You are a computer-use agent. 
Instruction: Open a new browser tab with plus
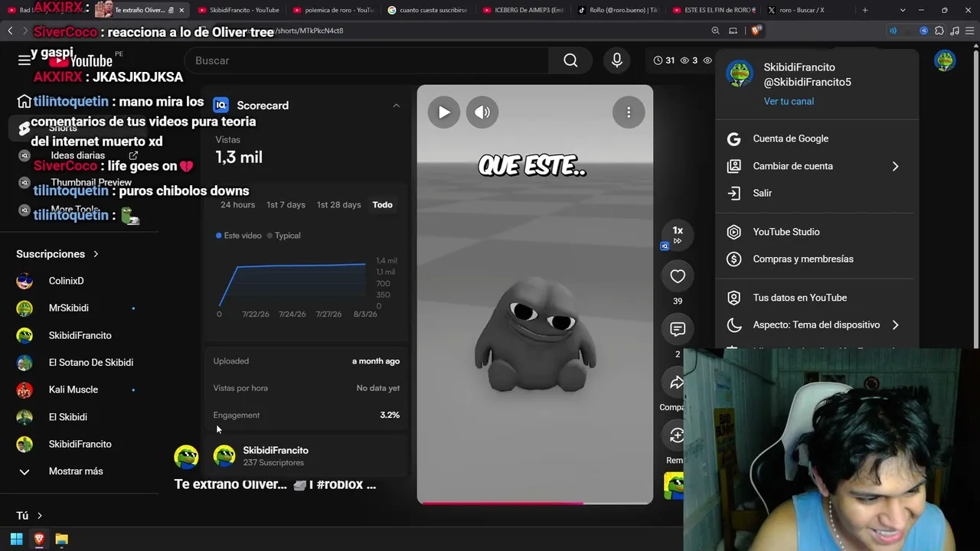coord(865,10)
